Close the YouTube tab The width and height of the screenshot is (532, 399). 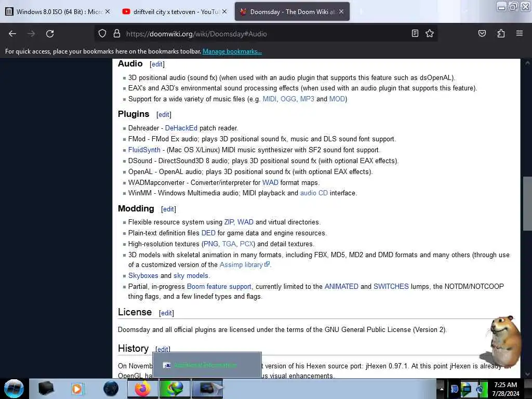pos(224,11)
